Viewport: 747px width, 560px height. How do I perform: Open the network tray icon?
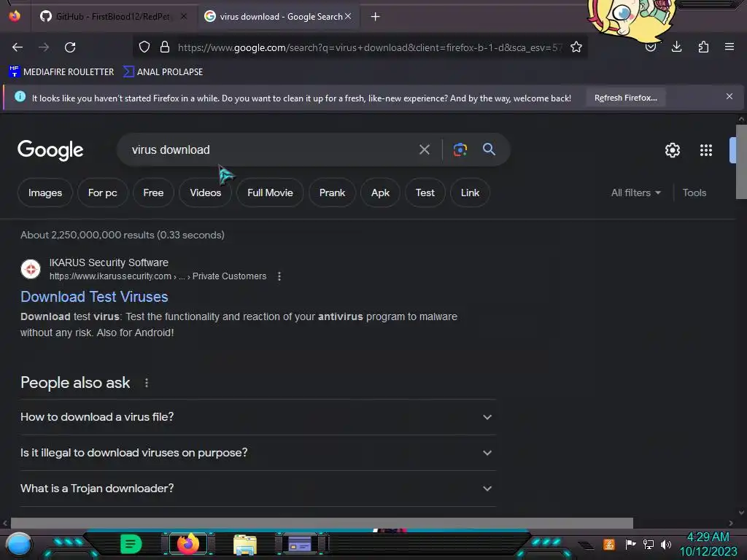click(648, 544)
